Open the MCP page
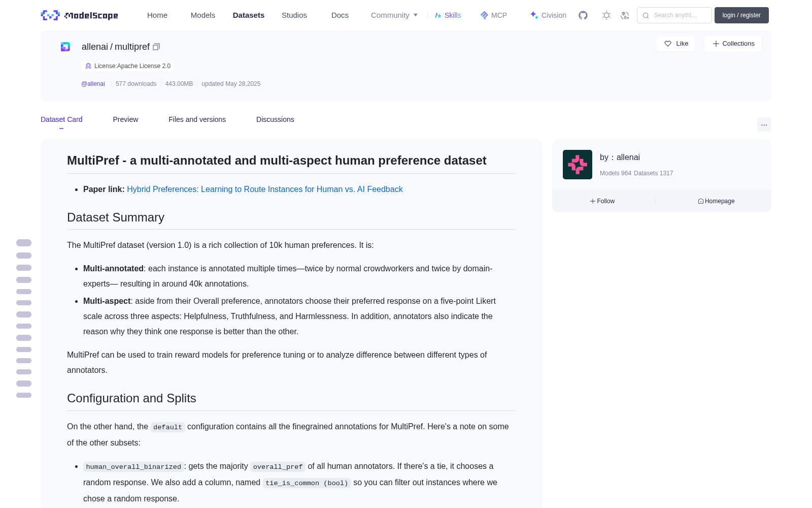812x508 pixels. pyautogui.click(x=494, y=15)
